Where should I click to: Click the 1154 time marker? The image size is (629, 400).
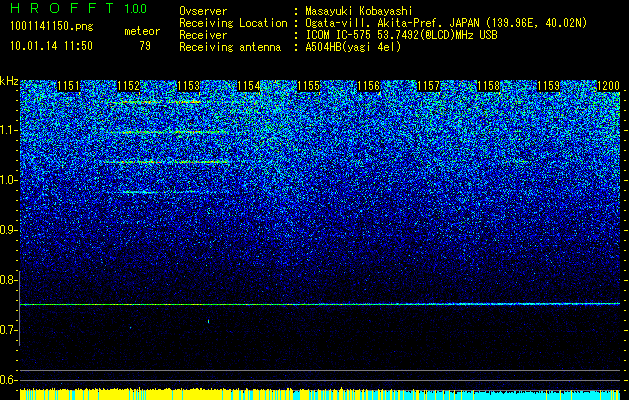coord(249,86)
